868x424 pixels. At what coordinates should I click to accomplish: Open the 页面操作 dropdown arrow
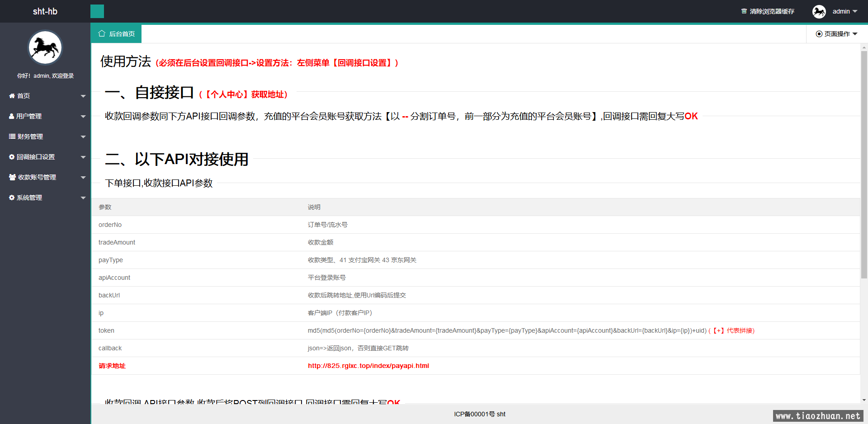point(855,34)
